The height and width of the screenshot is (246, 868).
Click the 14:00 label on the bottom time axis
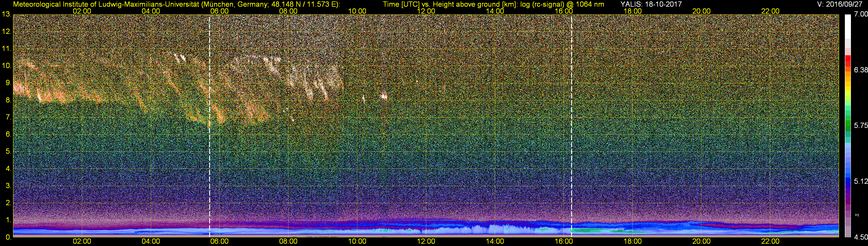(495, 242)
